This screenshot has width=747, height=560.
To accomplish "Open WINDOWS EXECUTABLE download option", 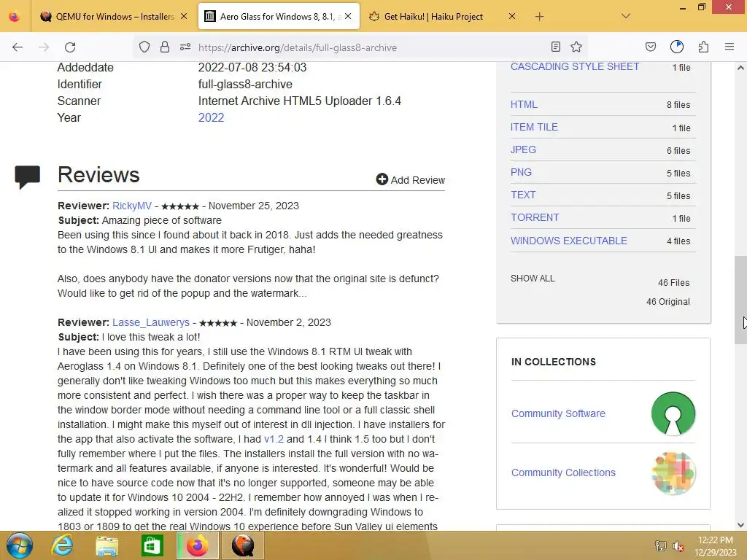I will [x=569, y=241].
